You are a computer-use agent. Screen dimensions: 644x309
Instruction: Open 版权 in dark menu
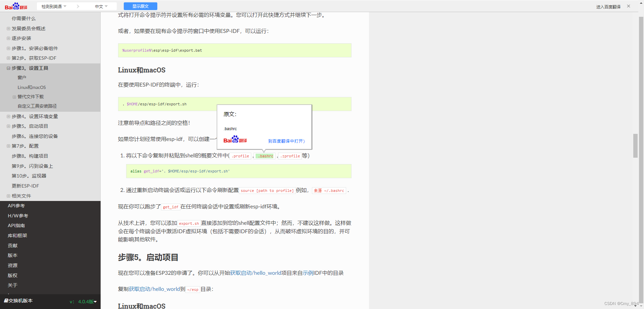[12, 275]
